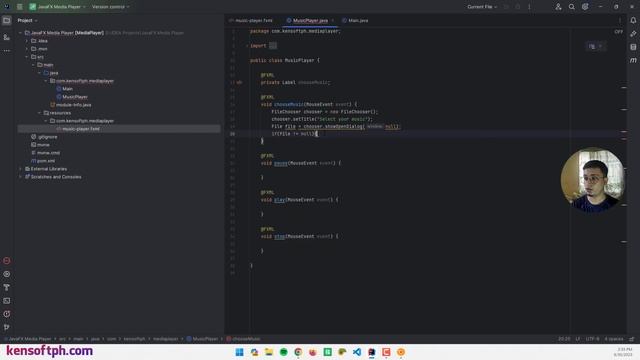This screenshot has width=640, height=360.
Task: Select pom.xml in project tree
Action: [x=46, y=161]
